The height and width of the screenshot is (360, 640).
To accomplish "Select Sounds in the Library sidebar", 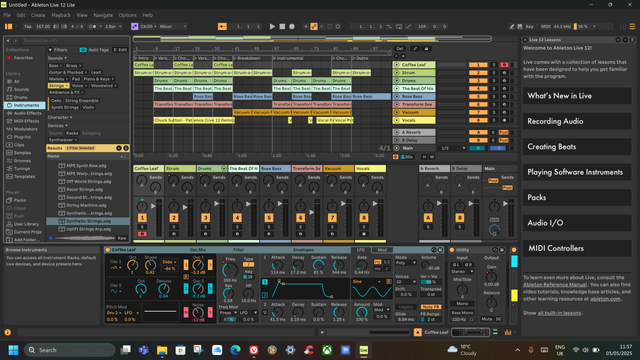I will click(x=21, y=89).
